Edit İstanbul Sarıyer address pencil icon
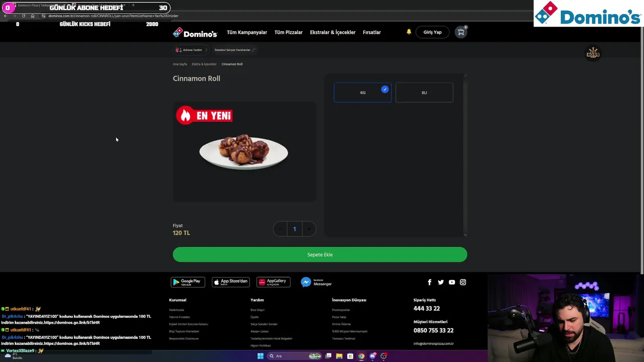 [254, 50]
